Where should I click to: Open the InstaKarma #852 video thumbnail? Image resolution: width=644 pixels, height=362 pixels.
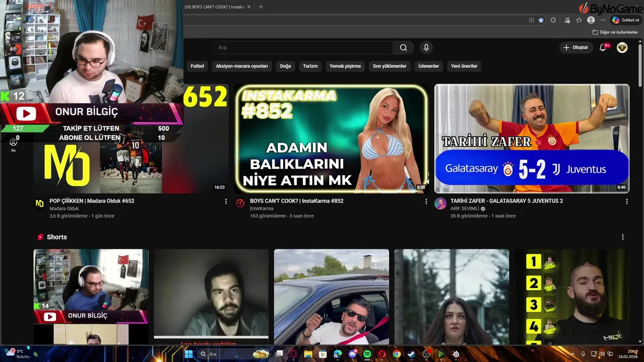pyautogui.click(x=332, y=139)
